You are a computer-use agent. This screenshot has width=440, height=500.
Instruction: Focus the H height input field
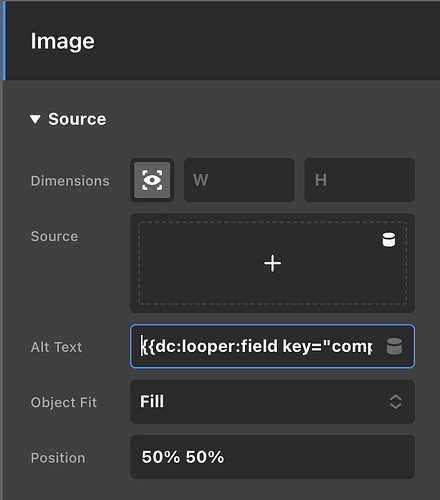pos(360,180)
